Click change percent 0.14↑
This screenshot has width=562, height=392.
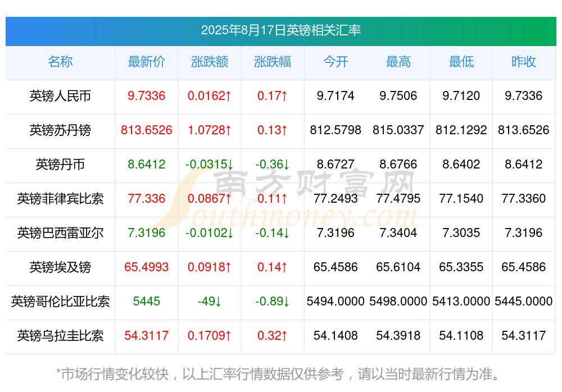point(273,267)
